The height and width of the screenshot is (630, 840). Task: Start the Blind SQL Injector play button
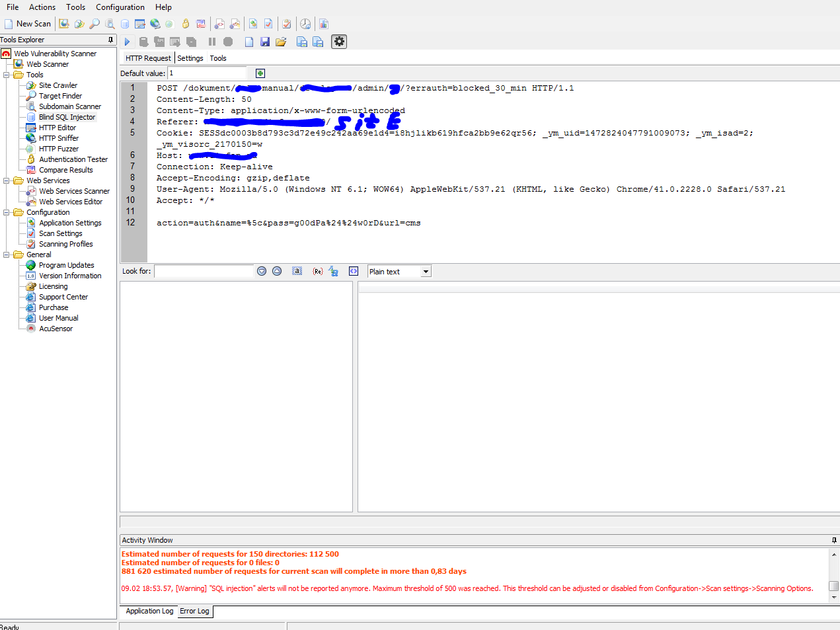[127, 42]
